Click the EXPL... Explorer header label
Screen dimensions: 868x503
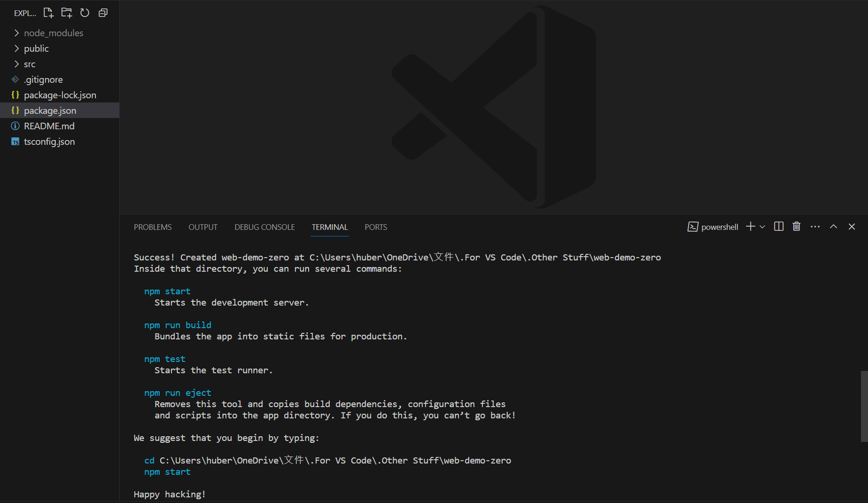[25, 13]
